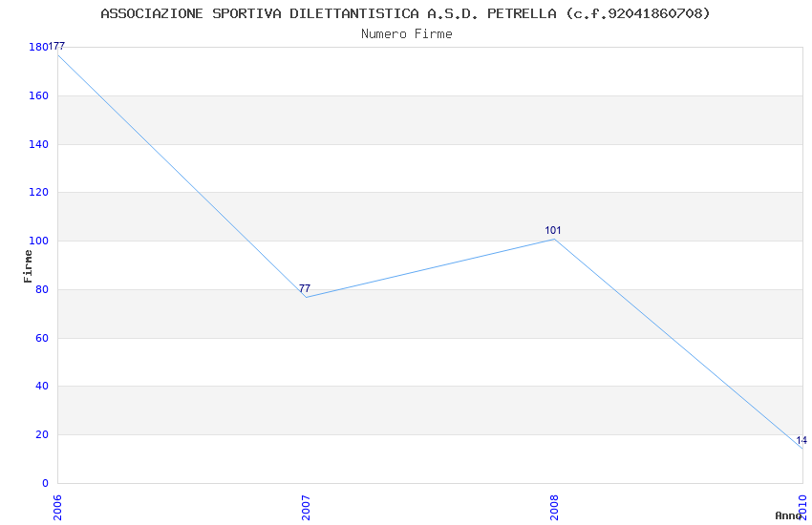812x525 pixels.
Task: Click the 2006 x-axis tick label
Action: pos(58,507)
